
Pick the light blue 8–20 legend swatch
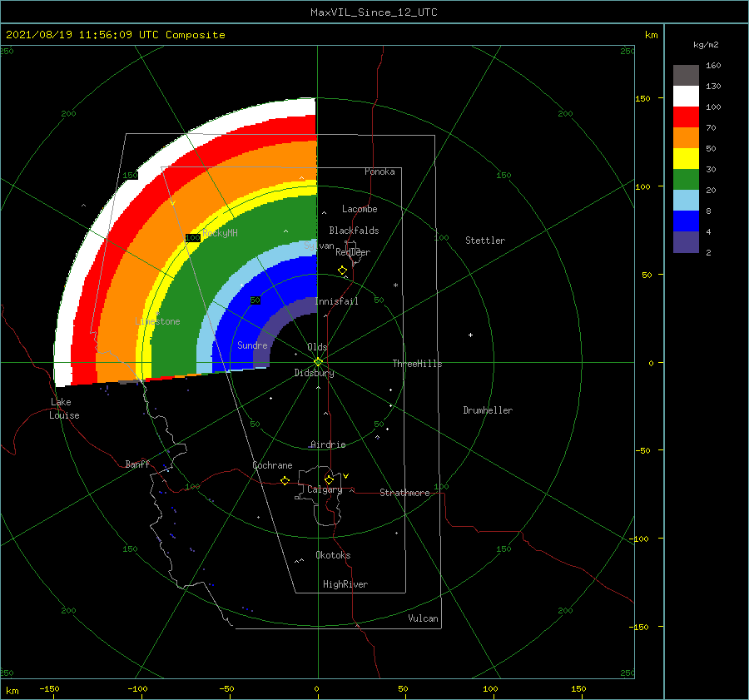pos(686,201)
